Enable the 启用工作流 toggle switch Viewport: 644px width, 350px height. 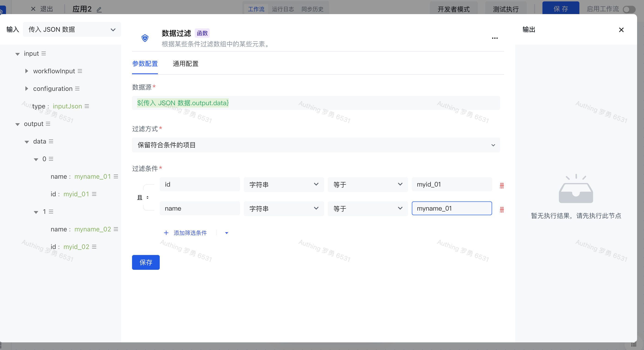(x=629, y=9)
